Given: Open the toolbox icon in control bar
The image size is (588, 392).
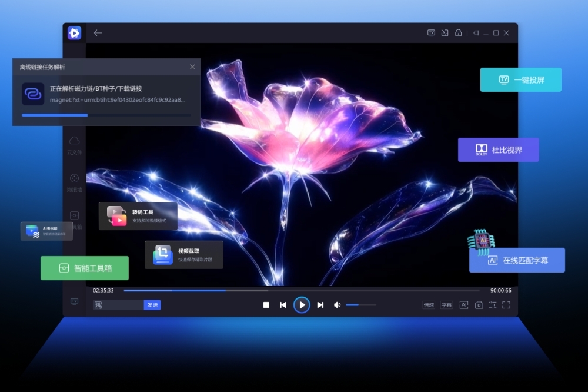Looking at the screenshot, I should [479, 305].
